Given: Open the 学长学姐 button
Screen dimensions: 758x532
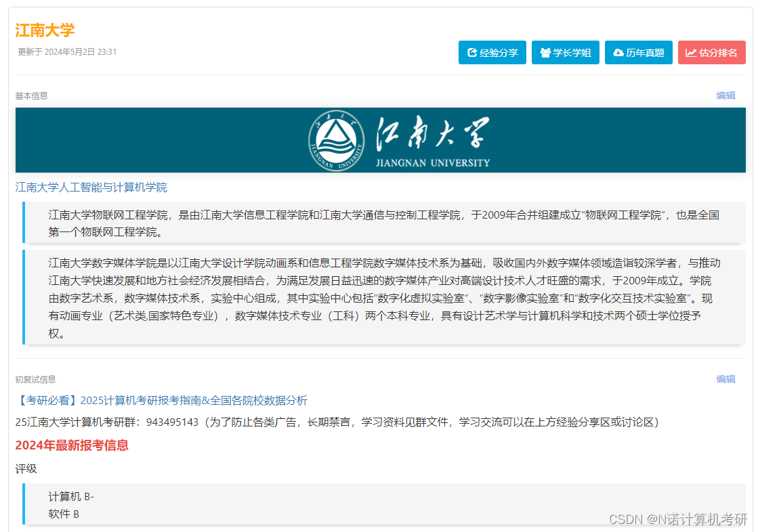Looking at the screenshot, I should tap(565, 53).
